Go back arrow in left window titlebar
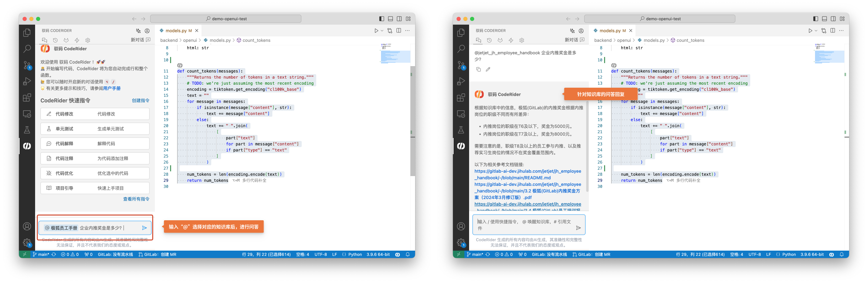Viewport: 868px width, 283px height. click(x=134, y=19)
